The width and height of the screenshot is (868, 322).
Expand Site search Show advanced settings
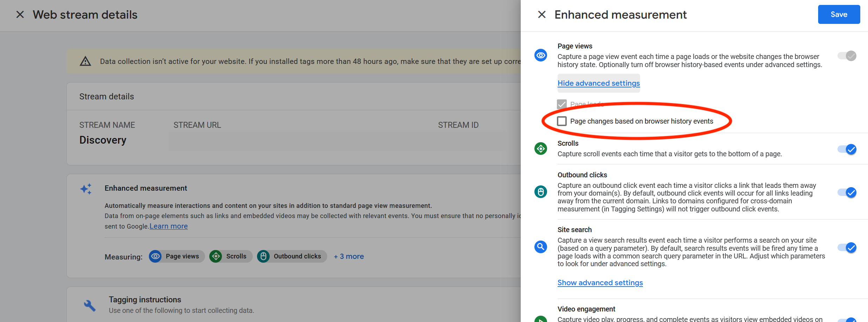(x=600, y=283)
